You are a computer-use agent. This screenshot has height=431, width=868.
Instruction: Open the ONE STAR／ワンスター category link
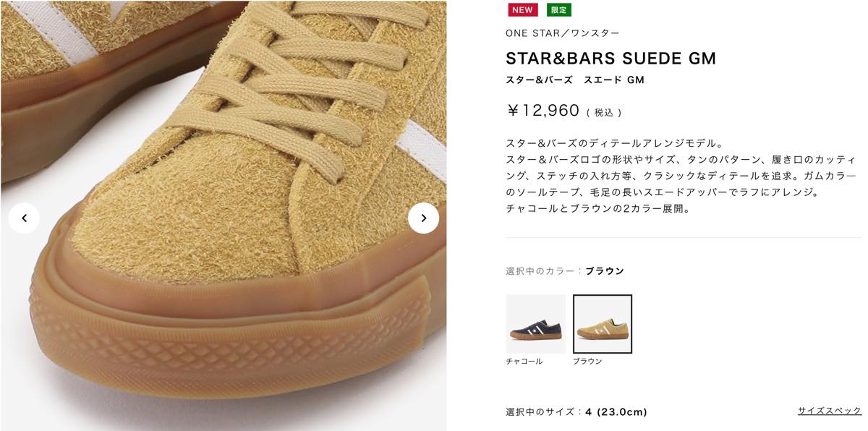pyautogui.click(x=563, y=33)
